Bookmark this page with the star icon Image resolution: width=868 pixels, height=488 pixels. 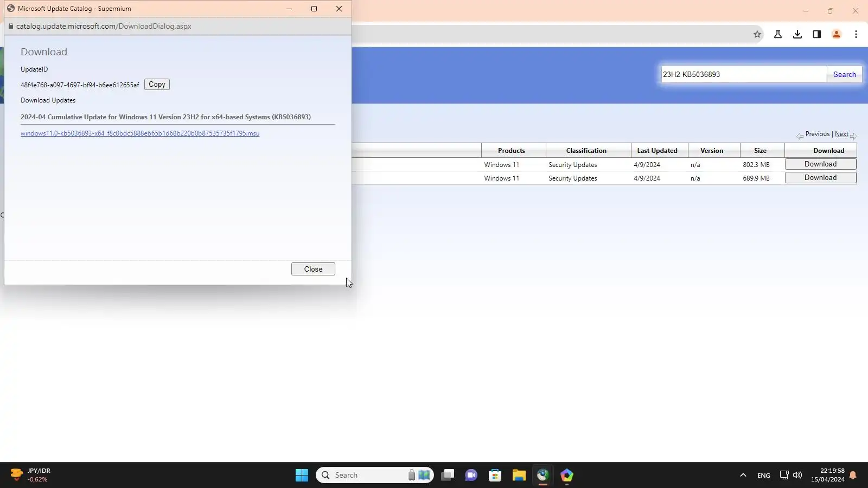coord(757,34)
